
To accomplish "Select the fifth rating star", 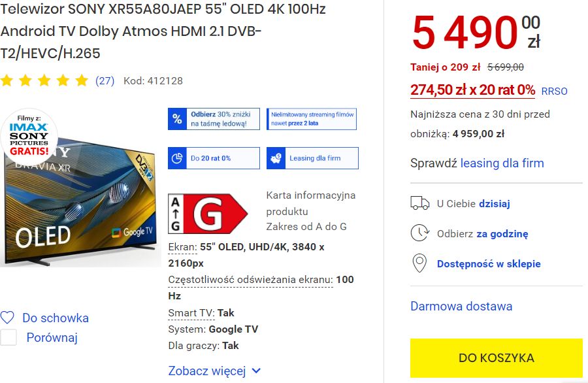I will 81,80.
